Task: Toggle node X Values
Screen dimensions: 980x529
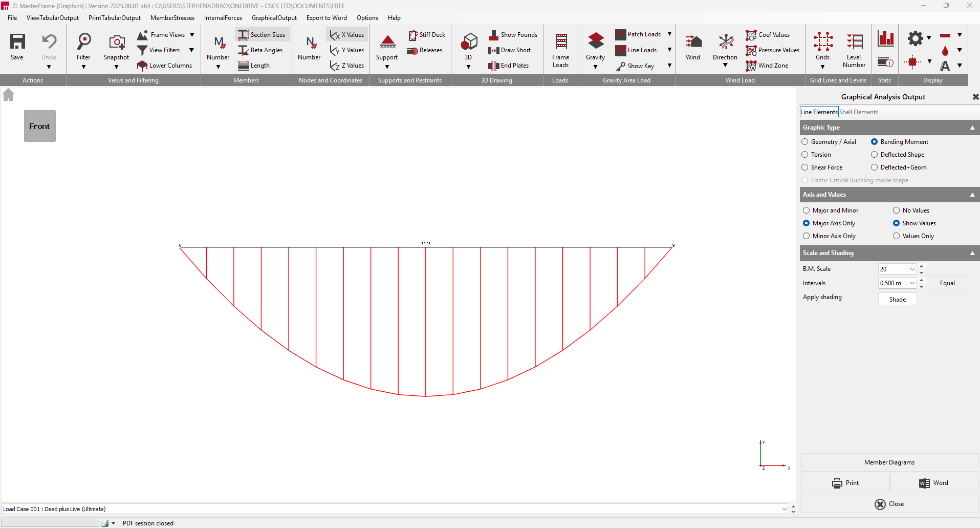Action: pyautogui.click(x=347, y=34)
